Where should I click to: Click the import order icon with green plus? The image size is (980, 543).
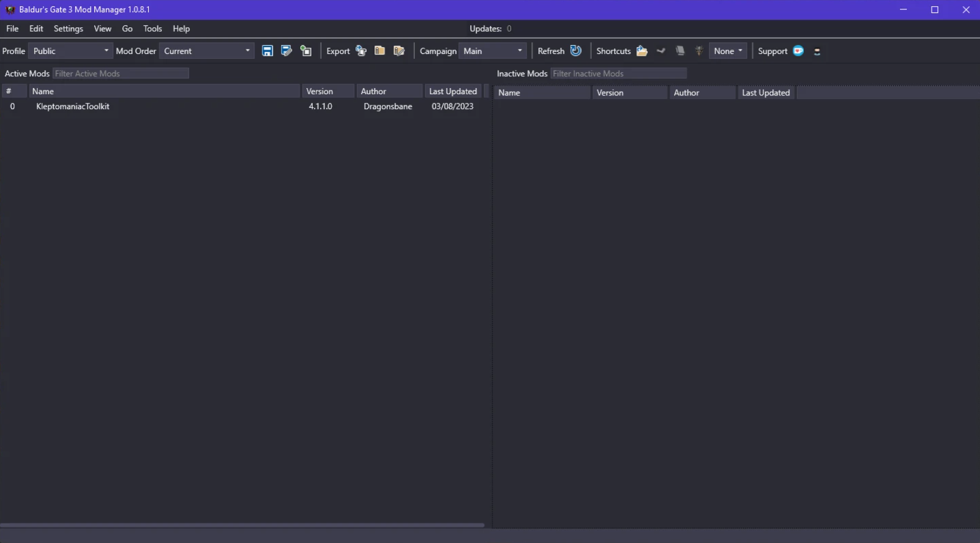point(306,51)
